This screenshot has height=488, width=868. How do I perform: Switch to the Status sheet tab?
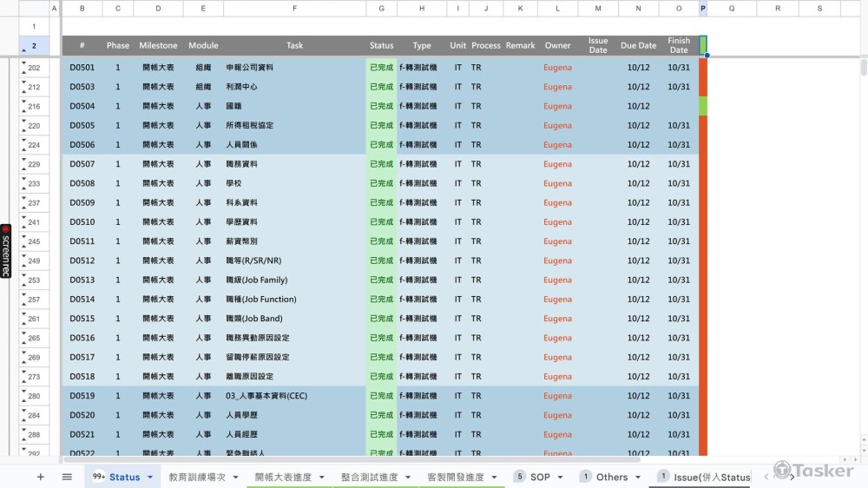click(124, 477)
